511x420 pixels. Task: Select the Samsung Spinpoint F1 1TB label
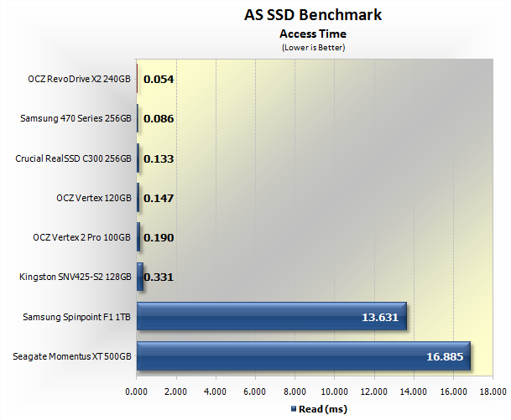[76, 317]
